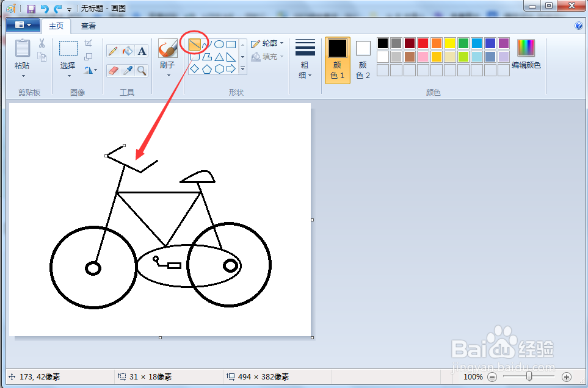Choose the Rectangle shape tool
Image resolution: width=588 pixels, height=388 pixels.
click(x=231, y=45)
